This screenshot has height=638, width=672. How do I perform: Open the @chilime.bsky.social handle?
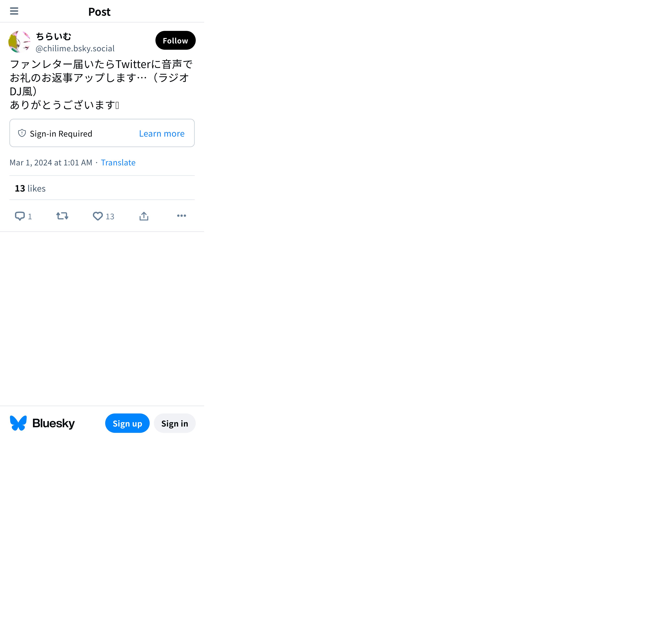point(75,49)
